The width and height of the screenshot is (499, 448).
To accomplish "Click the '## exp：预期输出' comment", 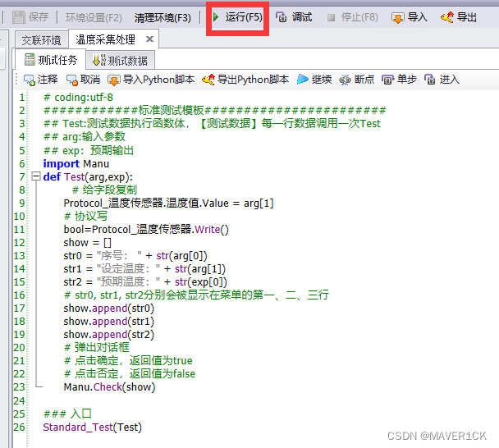I will pos(89,150).
